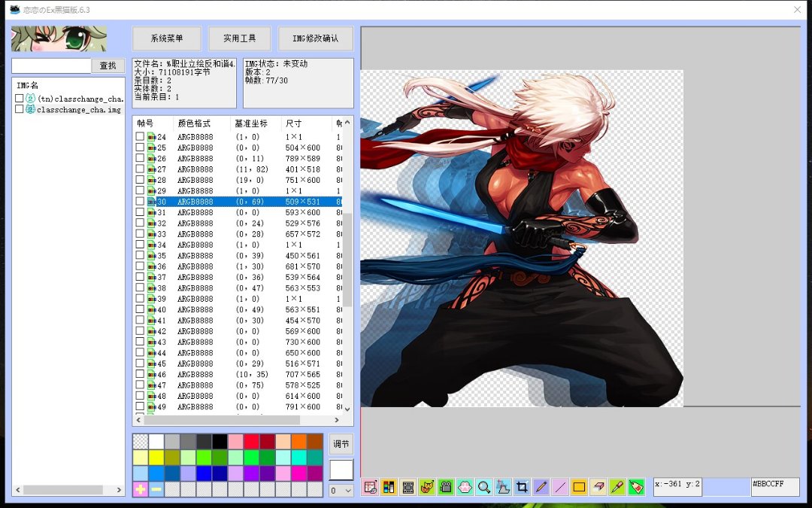Enable checkbox for (tn)classchange_cha entry
812x508 pixels.
click(x=20, y=99)
